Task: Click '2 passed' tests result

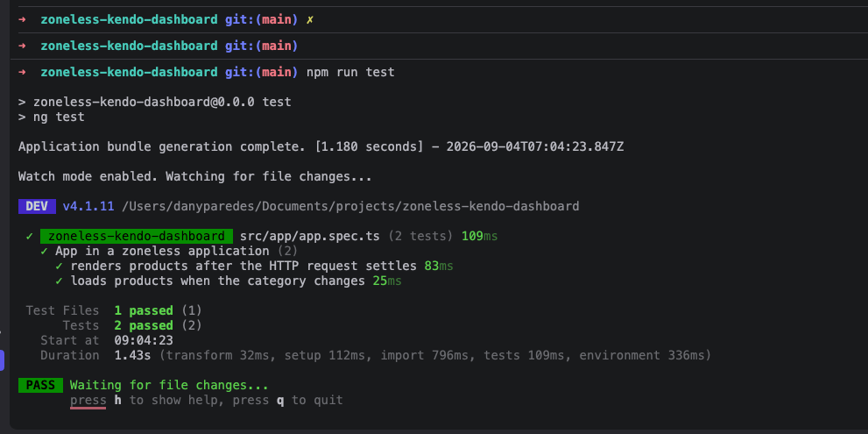Action: tap(144, 325)
